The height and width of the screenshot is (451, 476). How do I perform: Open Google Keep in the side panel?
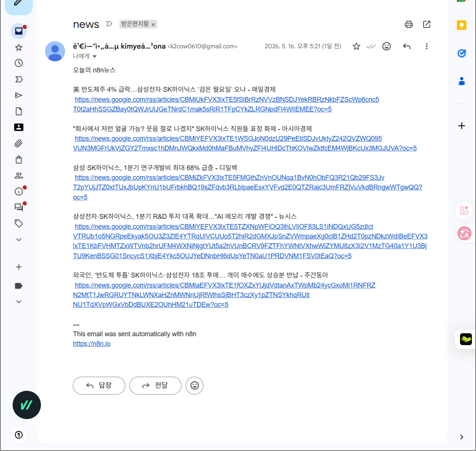point(461,25)
